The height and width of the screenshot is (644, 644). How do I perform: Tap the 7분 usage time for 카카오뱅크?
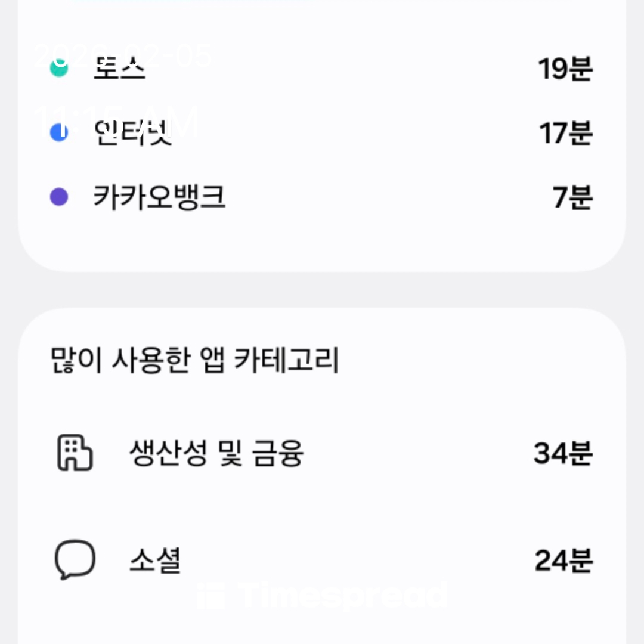572,197
